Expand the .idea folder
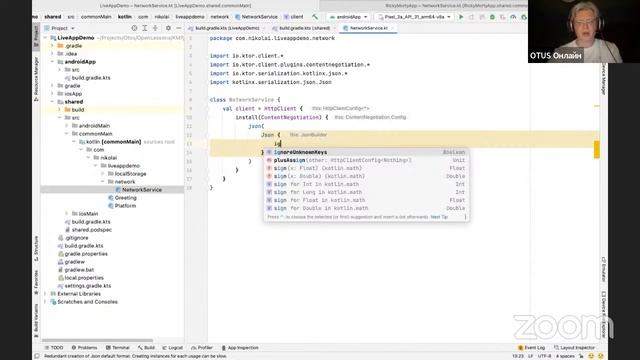 52,53
